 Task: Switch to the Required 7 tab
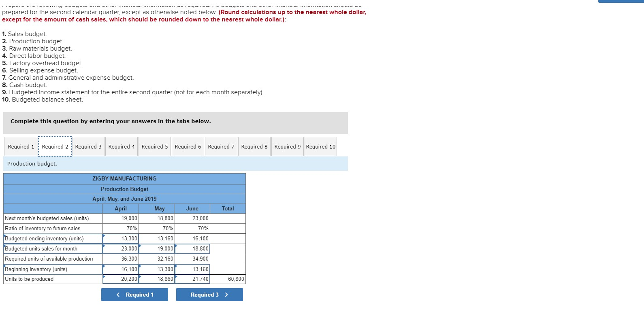pyautogui.click(x=221, y=146)
